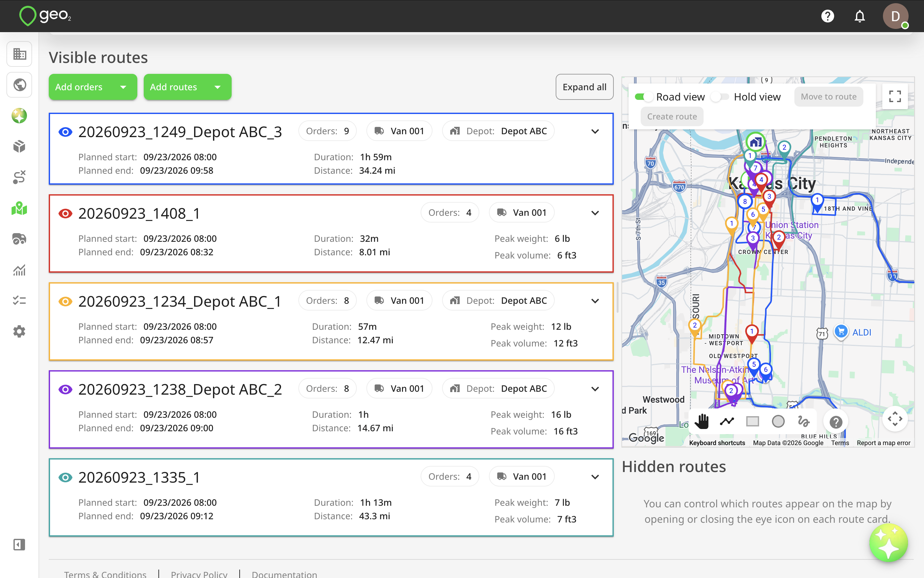Viewport: 924px width, 578px height.
Task: Hide route 20260923_1249_Depot ABC_3 eye icon
Action: 65,132
